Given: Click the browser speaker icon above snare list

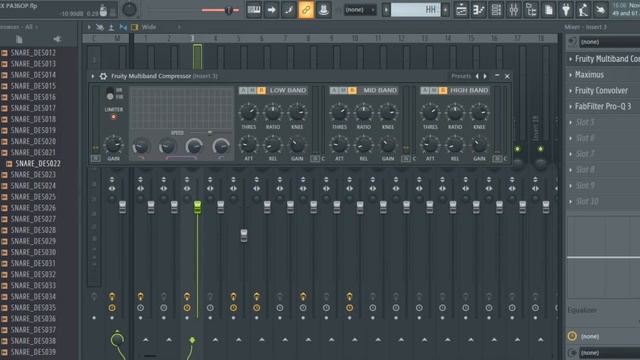Looking at the screenshot, I should (57, 39).
